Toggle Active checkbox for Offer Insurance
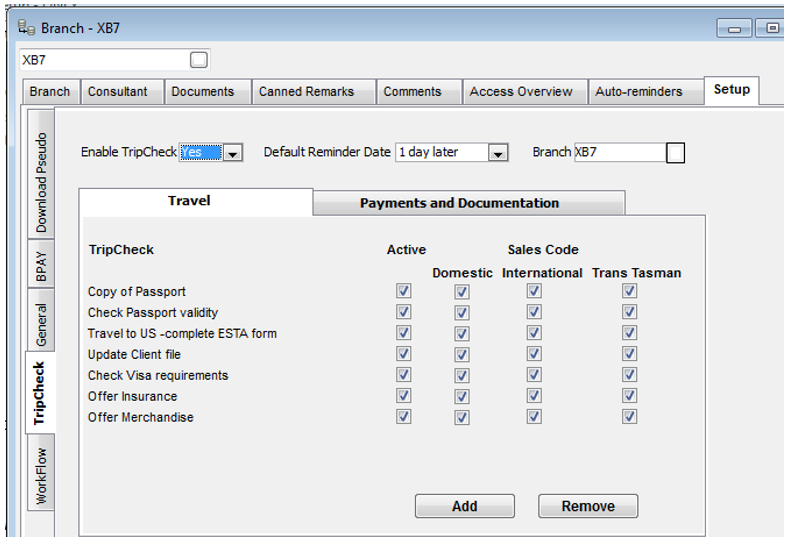This screenshot has height=545, width=788. pyautogui.click(x=404, y=396)
